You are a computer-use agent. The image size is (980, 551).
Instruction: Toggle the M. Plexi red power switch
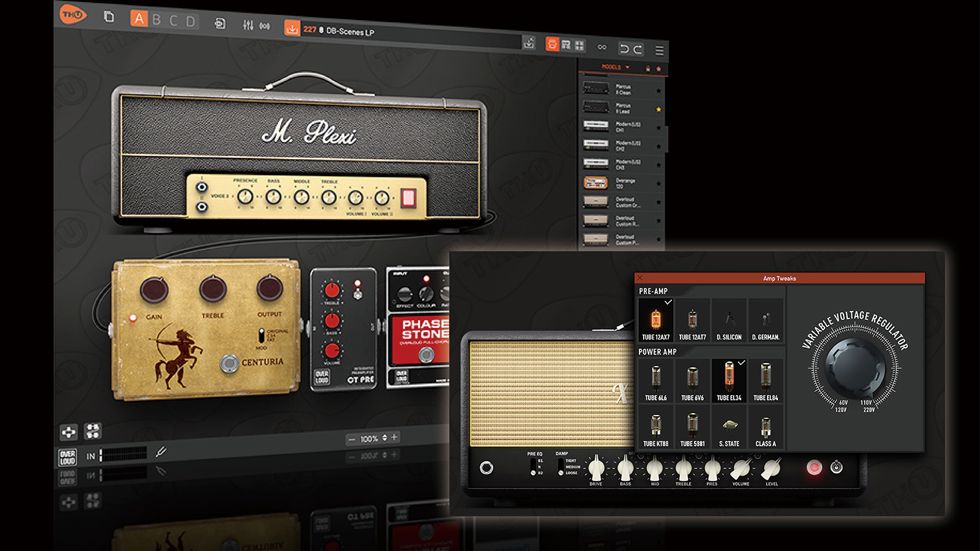point(408,198)
